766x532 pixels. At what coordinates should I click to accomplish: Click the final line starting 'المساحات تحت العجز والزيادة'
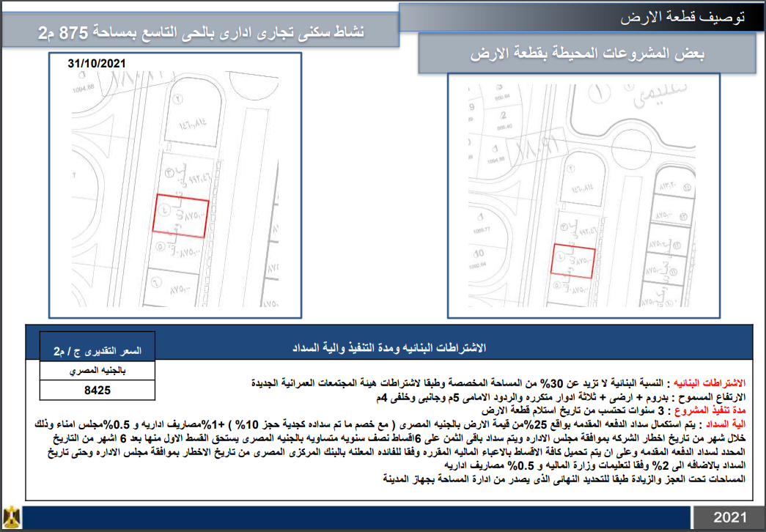pos(564,479)
